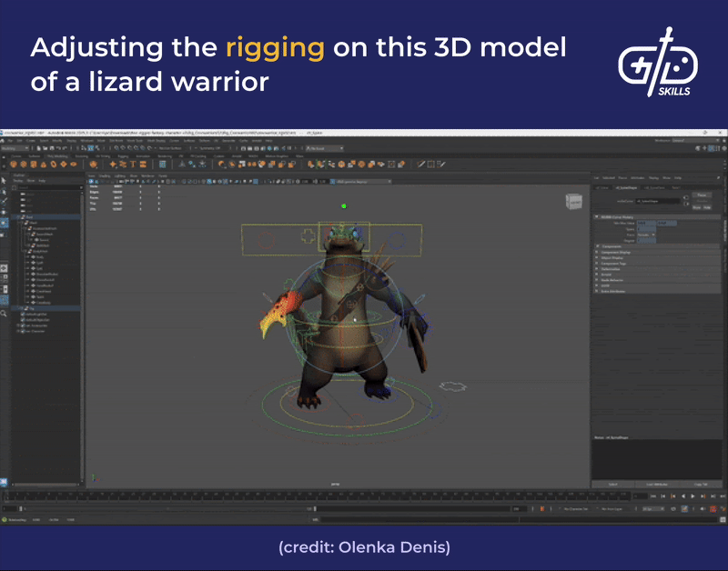Switch to the Animation shelf tab

[x=143, y=156]
